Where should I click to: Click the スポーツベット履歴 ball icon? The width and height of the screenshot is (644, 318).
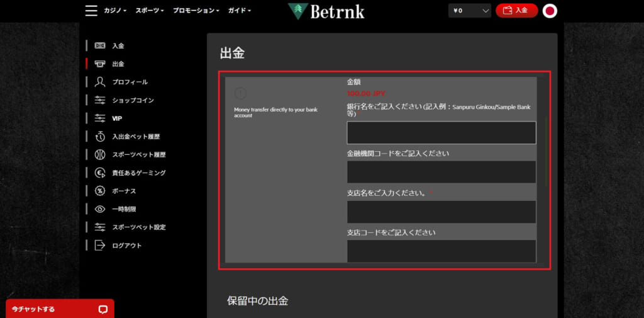pos(100,154)
